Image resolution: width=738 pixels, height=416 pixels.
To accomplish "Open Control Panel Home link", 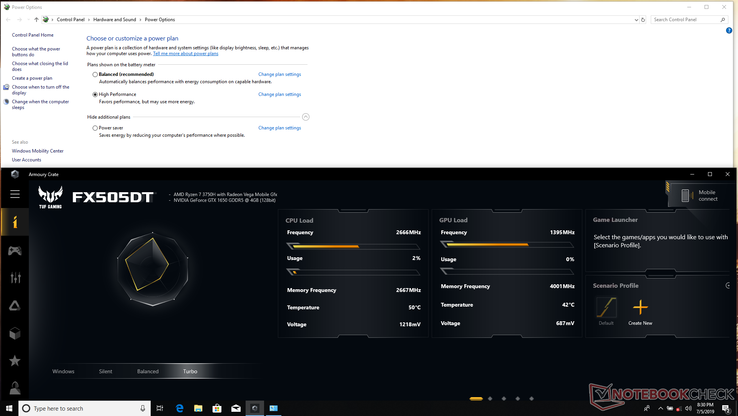I will [32, 35].
